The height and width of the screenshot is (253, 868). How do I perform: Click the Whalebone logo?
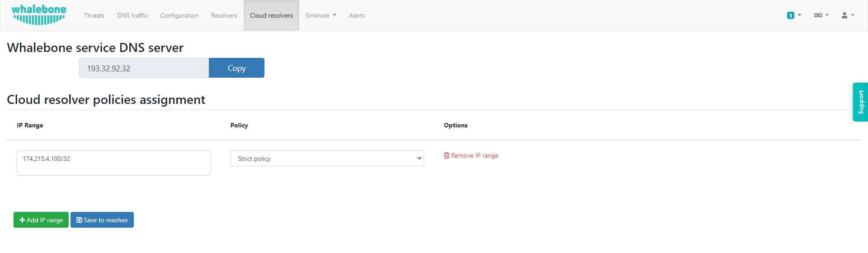point(39,15)
